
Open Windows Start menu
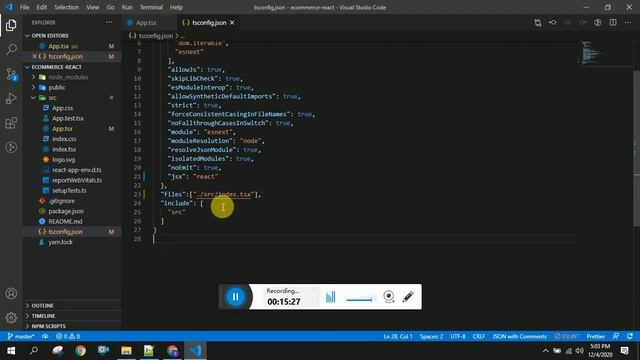(x=11, y=351)
